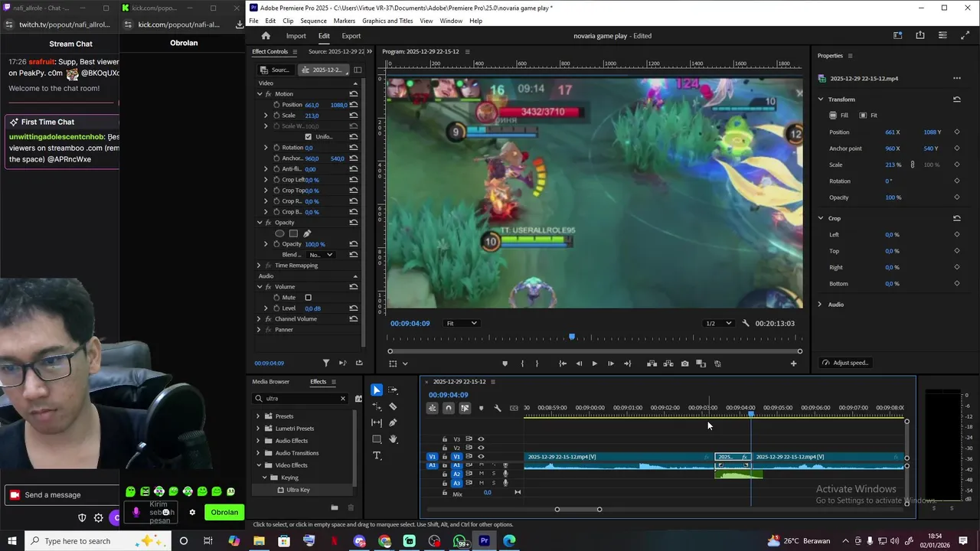Screen dimensions: 980x551
Task: Create 4-point polygon mask under Opacity
Action: 293,233
